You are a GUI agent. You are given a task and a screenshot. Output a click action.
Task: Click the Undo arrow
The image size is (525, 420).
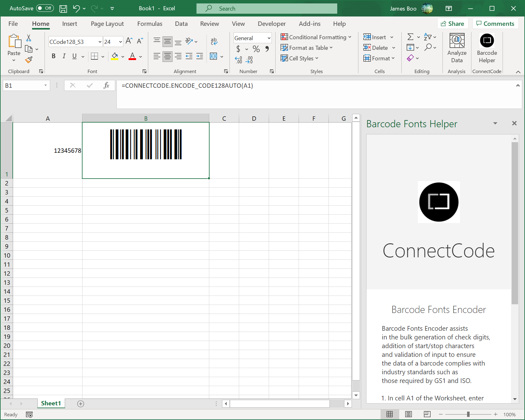point(76,8)
